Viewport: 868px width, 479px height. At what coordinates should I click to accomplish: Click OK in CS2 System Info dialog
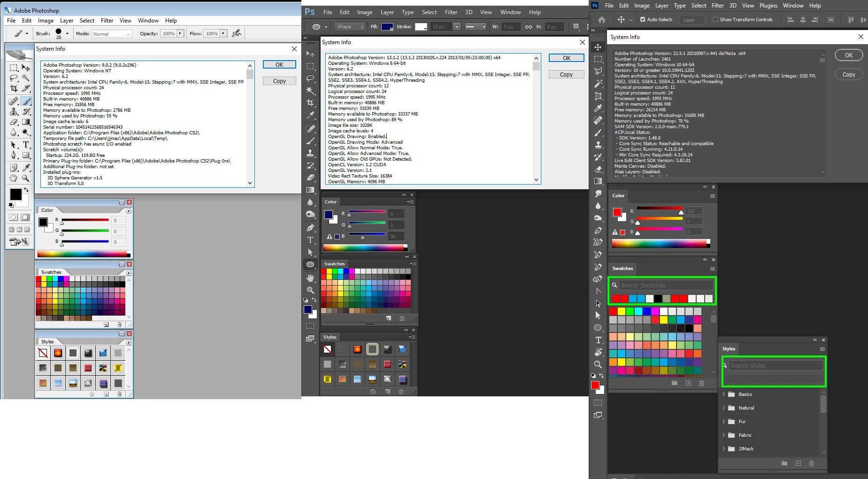click(x=279, y=65)
